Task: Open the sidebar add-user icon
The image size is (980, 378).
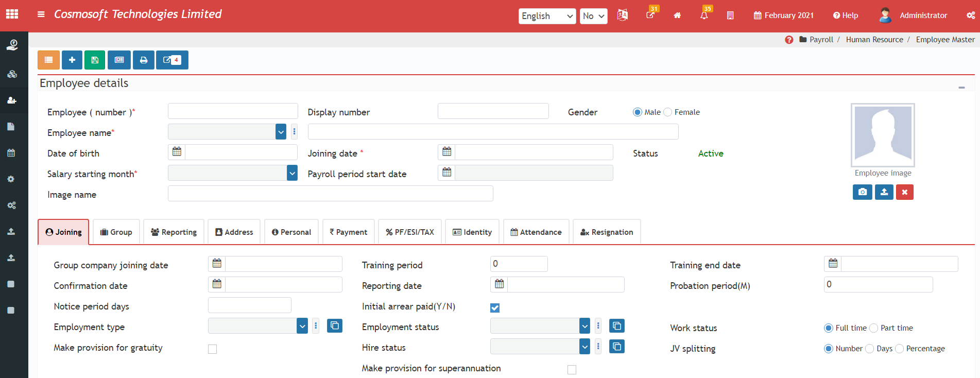Action: pos(12,100)
